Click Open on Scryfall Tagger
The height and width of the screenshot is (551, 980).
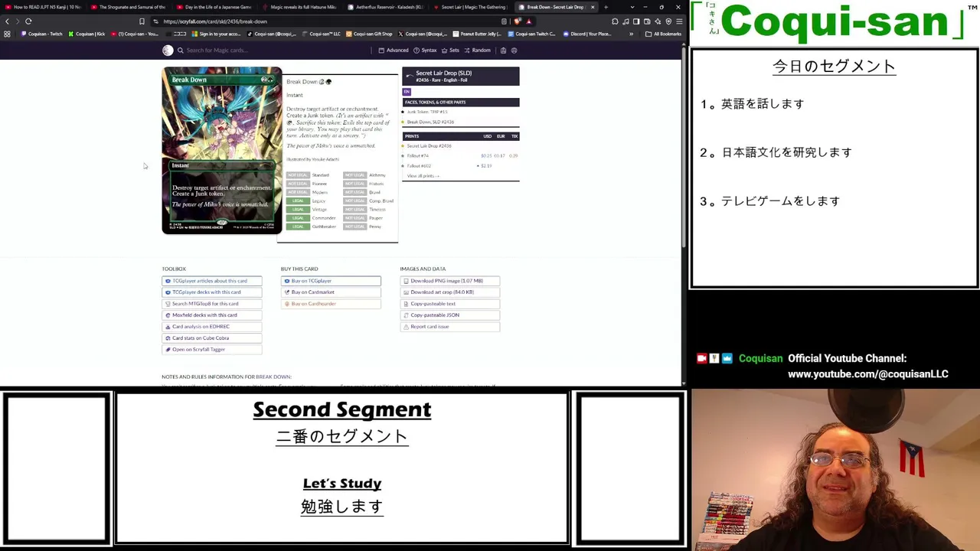click(211, 350)
